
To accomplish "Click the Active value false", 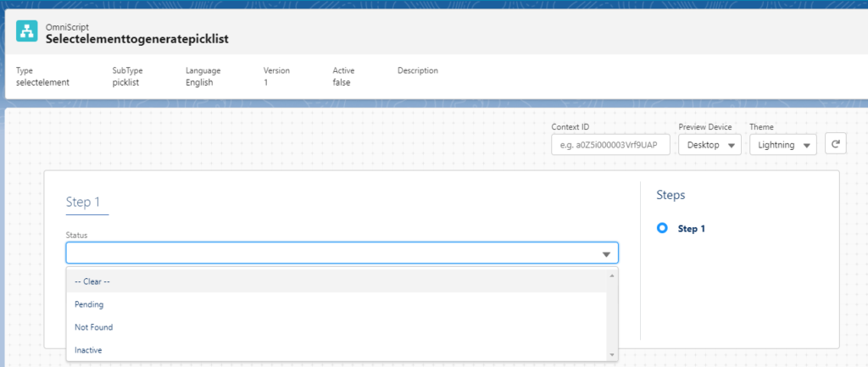I will (x=342, y=82).
